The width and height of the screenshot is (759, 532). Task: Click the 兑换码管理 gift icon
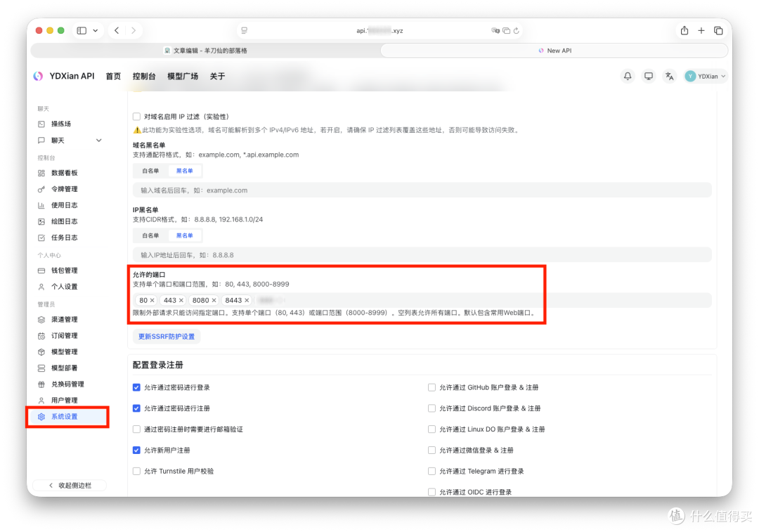(x=41, y=384)
